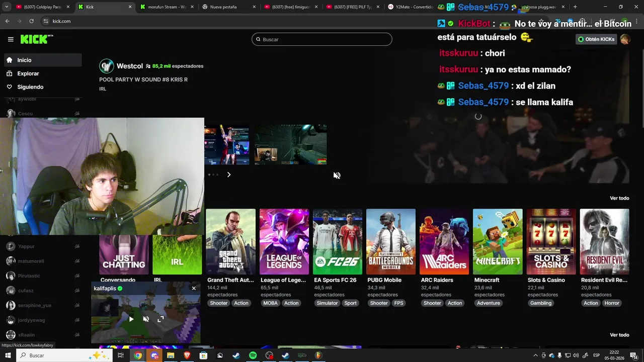Image resolution: width=644 pixels, height=362 pixels.
Task: Focus the Buscar search field
Action: (322, 39)
